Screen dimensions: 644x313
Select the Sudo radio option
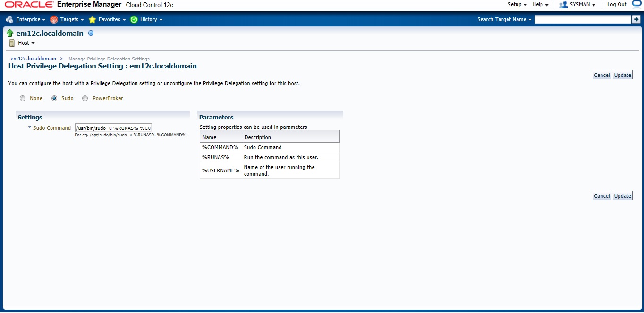coord(54,98)
